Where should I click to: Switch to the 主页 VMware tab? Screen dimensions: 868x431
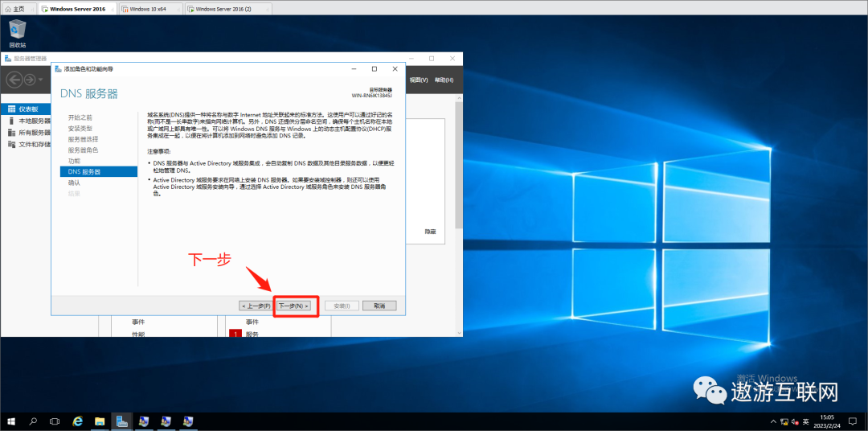click(x=18, y=9)
